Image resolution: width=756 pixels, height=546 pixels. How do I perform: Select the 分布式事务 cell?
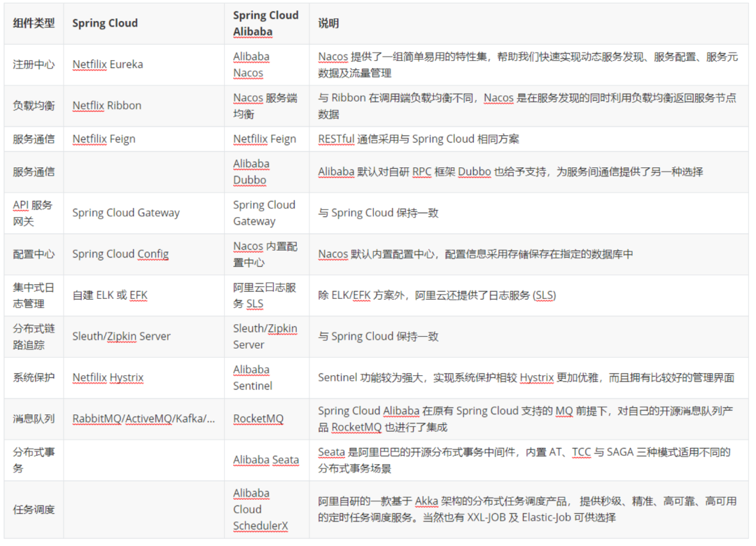(34, 460)
